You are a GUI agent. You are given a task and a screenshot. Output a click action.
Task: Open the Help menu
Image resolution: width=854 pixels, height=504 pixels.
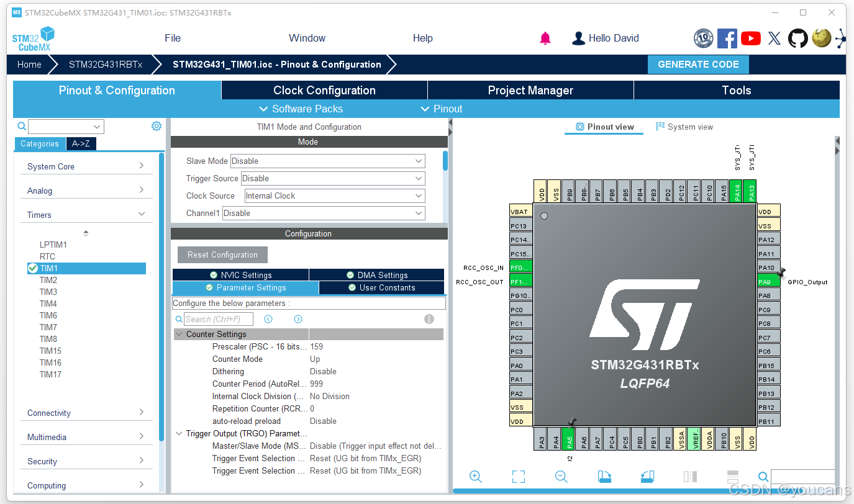[x=423, y=38]
